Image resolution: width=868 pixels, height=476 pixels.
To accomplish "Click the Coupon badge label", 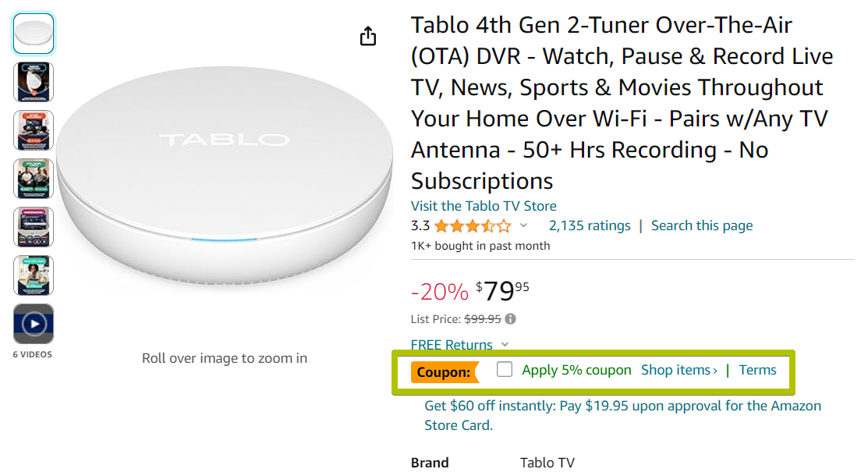I will point(445,372).
